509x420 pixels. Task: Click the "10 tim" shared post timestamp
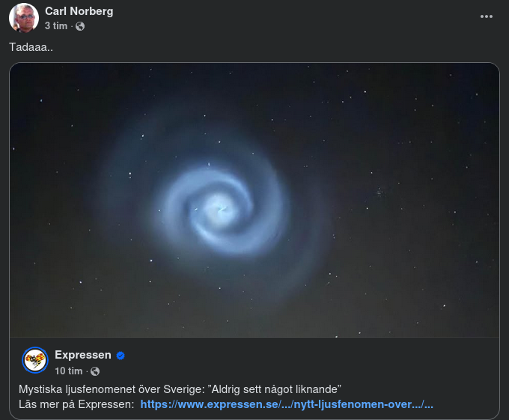pyautogui.click(x=69, y=371)
